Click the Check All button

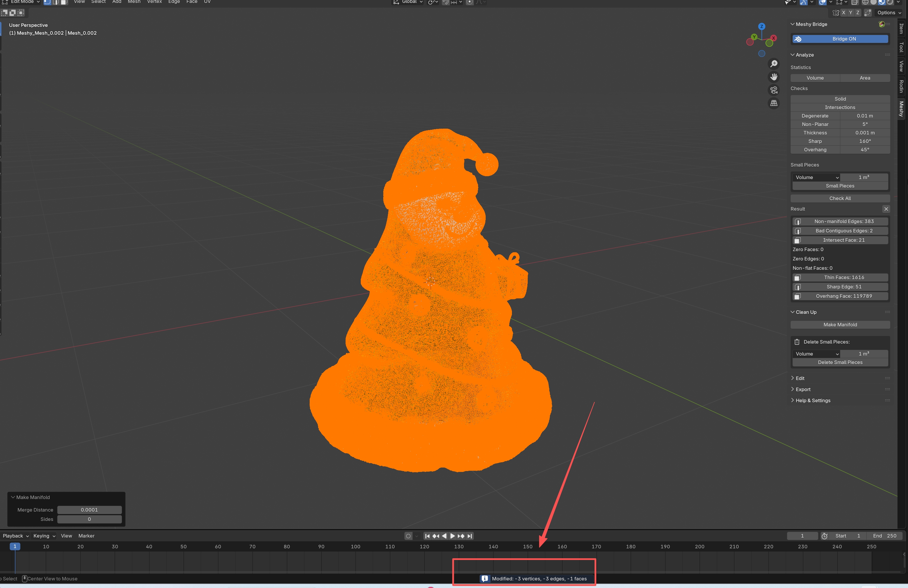coord(840,198)
